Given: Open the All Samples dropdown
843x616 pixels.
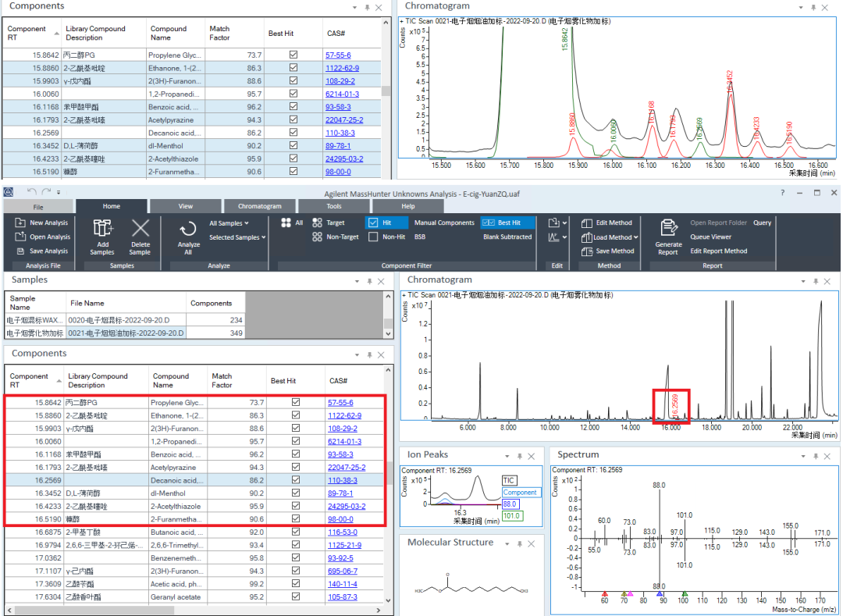Looking at the screenshot, I should click(x=229, y=223).
